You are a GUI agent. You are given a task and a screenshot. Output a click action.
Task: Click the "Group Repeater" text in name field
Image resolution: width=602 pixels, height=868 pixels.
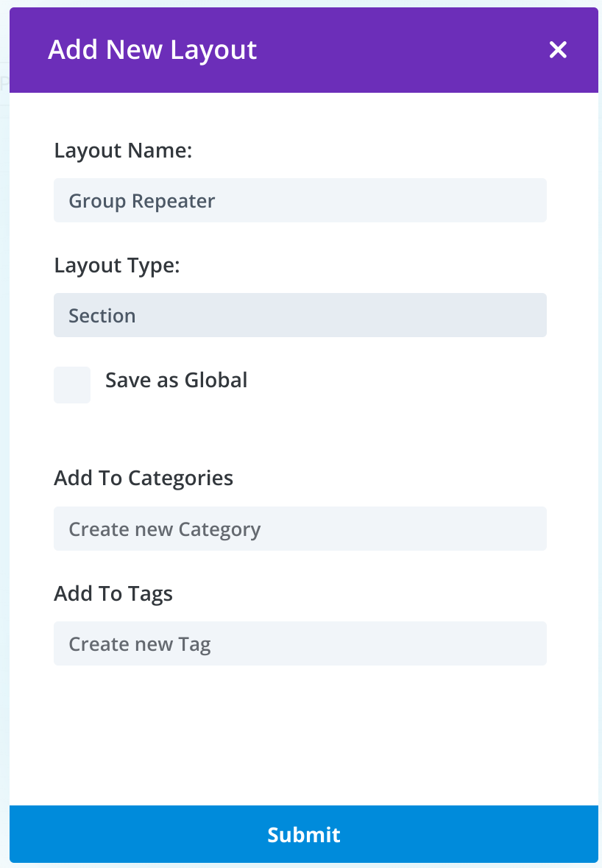pos(141,201)
